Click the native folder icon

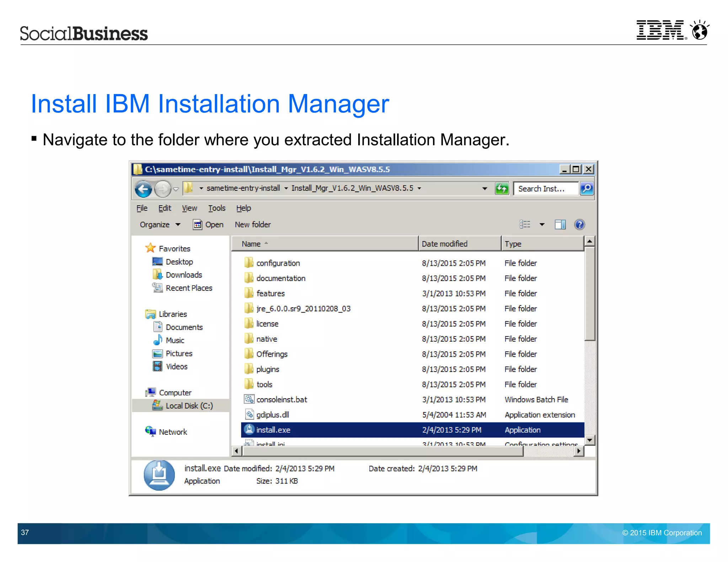pyautogui.click(x=248, y=339)
